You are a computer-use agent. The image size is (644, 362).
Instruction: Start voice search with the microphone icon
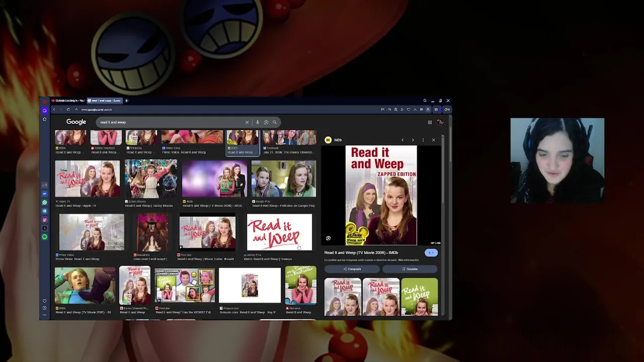coord(258,122)
